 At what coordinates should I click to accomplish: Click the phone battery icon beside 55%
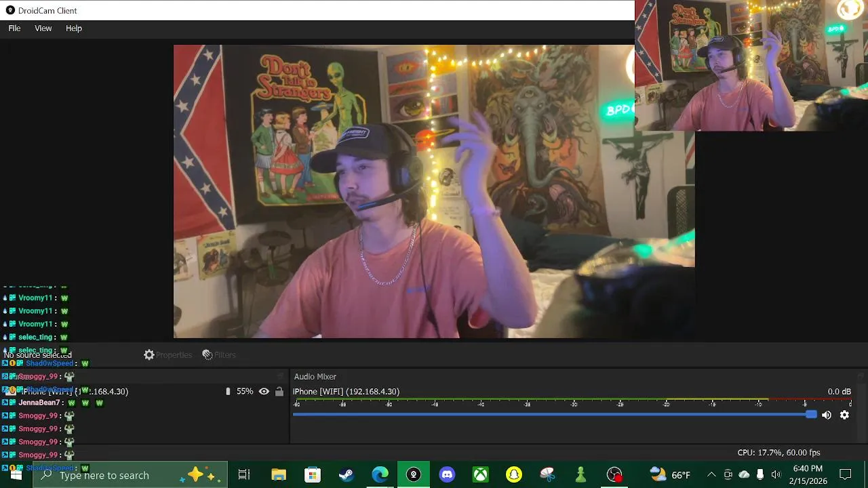(x=228, y=392)
